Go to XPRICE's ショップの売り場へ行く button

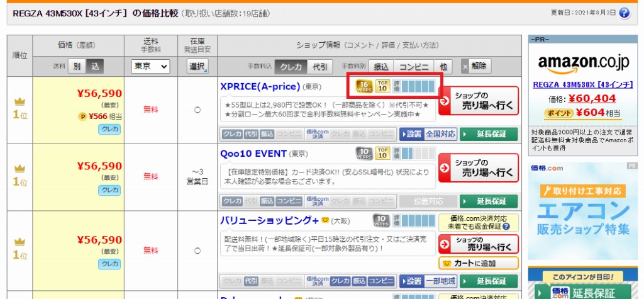click(479, 101)
